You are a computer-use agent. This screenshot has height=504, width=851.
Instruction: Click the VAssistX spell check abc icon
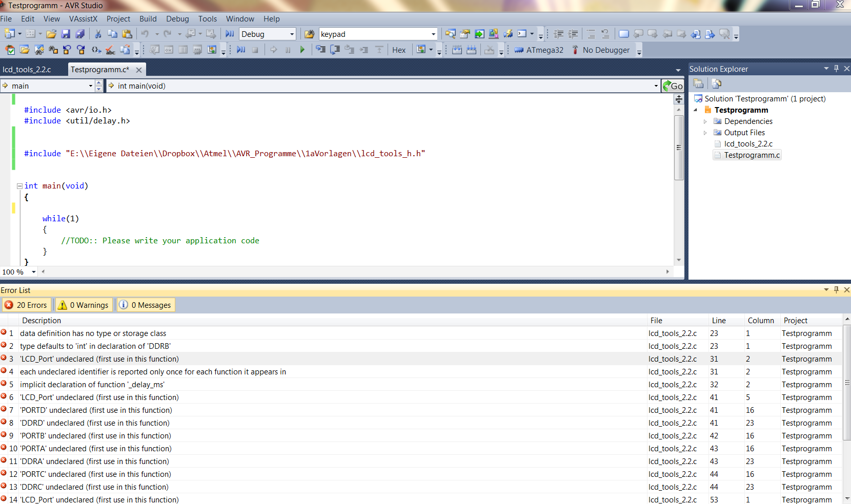(x=110, y=50)
